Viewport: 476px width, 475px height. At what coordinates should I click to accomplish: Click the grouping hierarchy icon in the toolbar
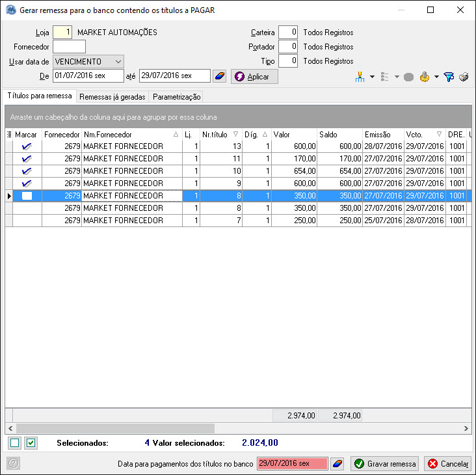pyautogui.click(x=360, y=77)
